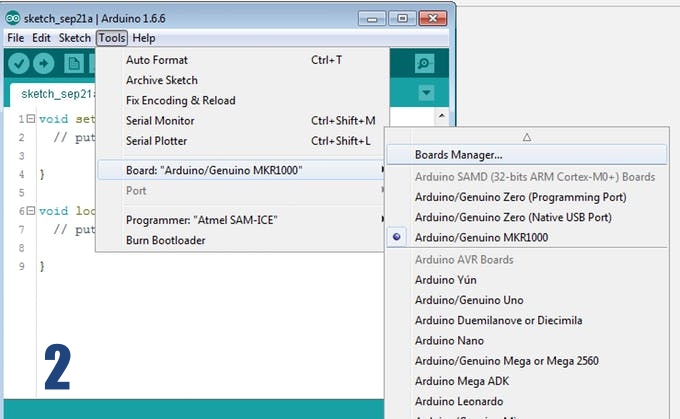Click the boards list scroll-up triangle
This screenshot has width=680, height=419.
[526, 137]
